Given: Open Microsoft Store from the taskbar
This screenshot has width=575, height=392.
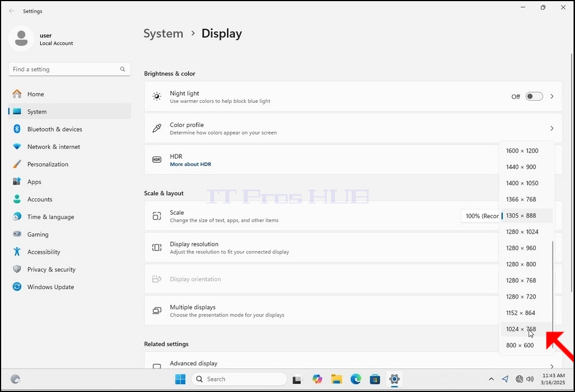Looking at the screenshot, I should 375,379.
